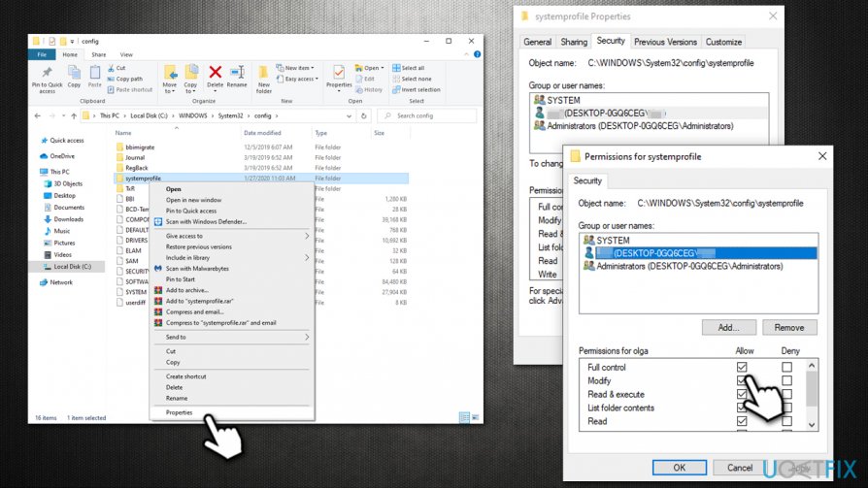This screenshot has width=868, height=489.
Task: Click Invert selection in ribbon
Action: [417, 89]
